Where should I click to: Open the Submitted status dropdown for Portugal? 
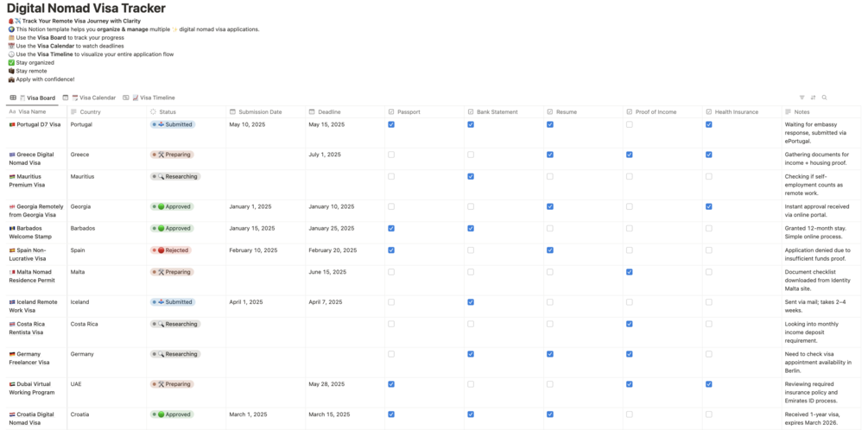[173, 124]
